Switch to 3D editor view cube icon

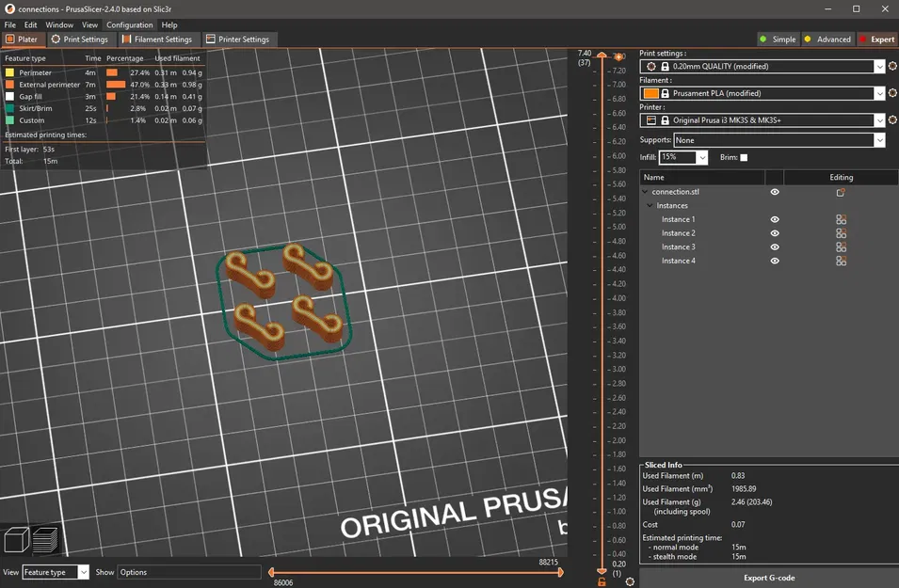click(x=16, y=540)
